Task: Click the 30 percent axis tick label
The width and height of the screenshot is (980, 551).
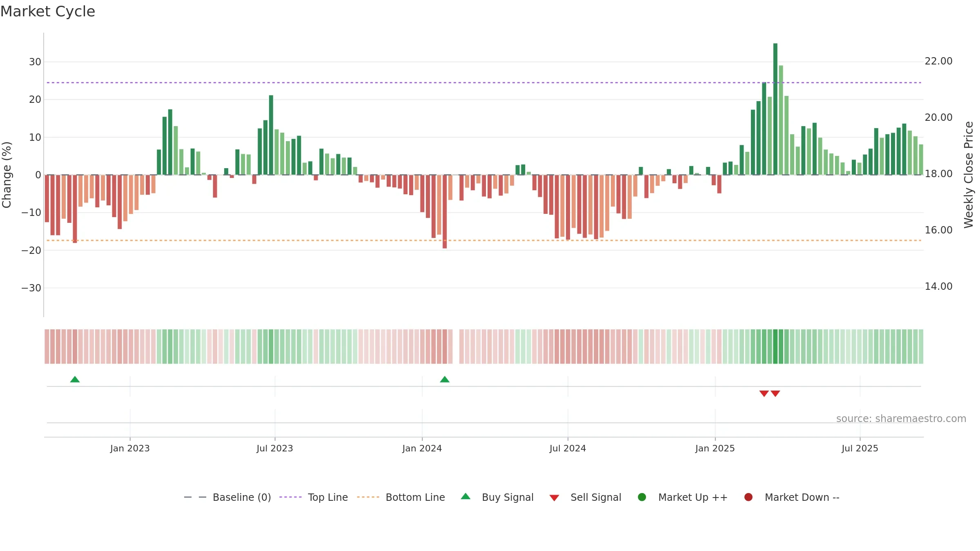Action: (35, 62)
